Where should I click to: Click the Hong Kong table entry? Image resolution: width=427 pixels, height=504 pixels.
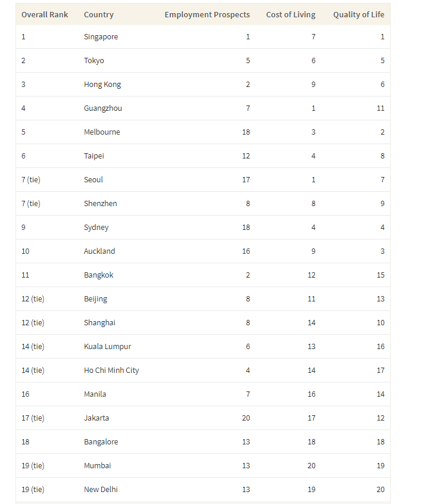[102, 85]
